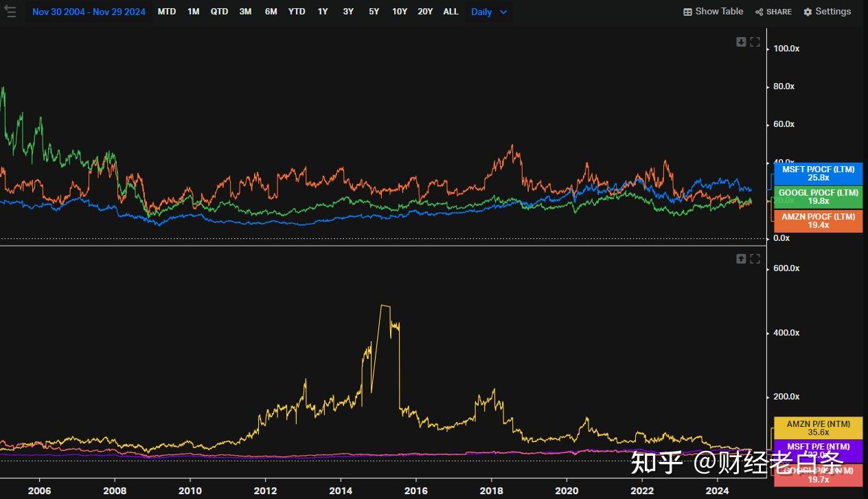Click the 100.0x label on the top axis
The height and width of the screenshot is (499, 868).
786,49
